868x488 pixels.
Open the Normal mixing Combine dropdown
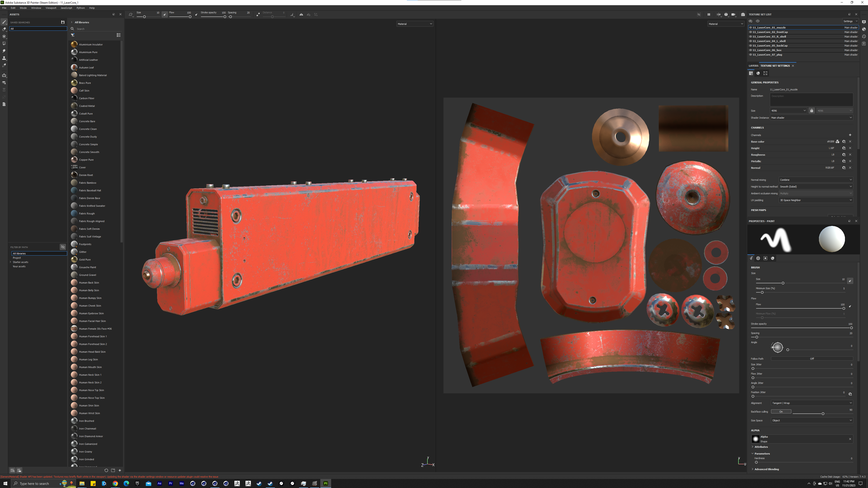[x=815, y=180]
